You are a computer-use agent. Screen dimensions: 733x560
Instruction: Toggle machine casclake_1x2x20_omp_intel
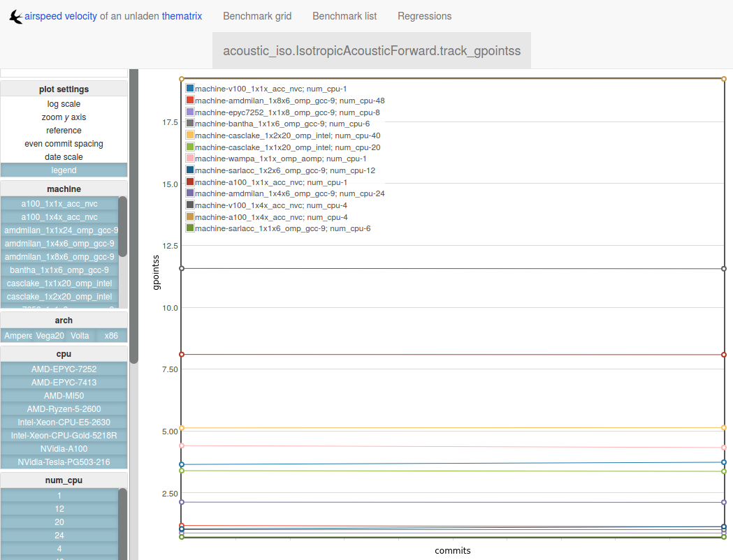(x=59, y=297)
